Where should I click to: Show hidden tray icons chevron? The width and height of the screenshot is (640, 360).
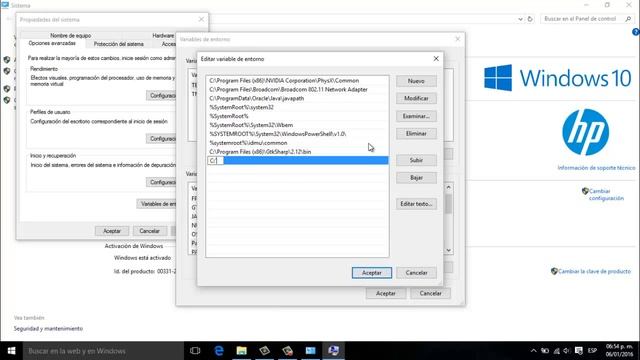(533, 351)
